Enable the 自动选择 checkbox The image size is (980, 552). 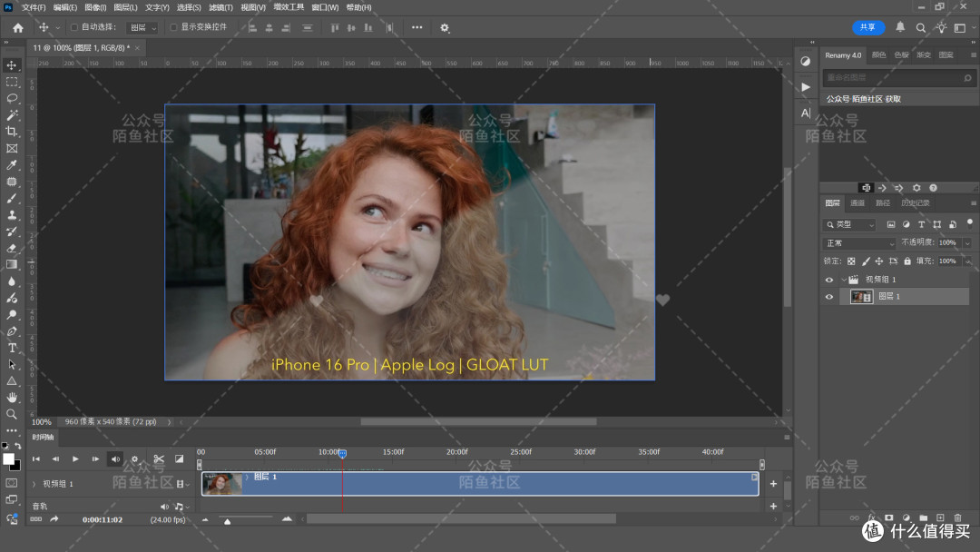click(x=74, y=27)
